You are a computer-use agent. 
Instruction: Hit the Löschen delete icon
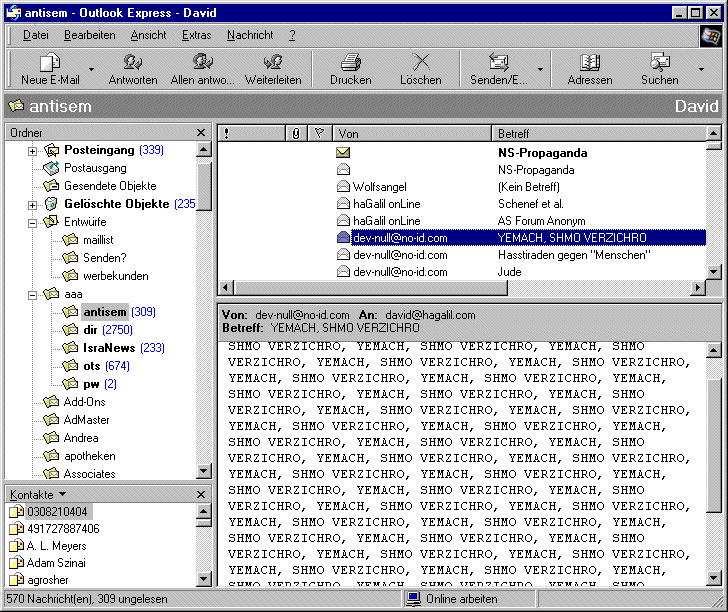[420, 63]
